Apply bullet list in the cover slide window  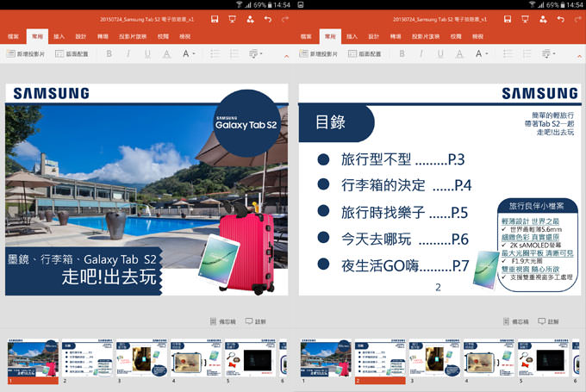point(215,53)
